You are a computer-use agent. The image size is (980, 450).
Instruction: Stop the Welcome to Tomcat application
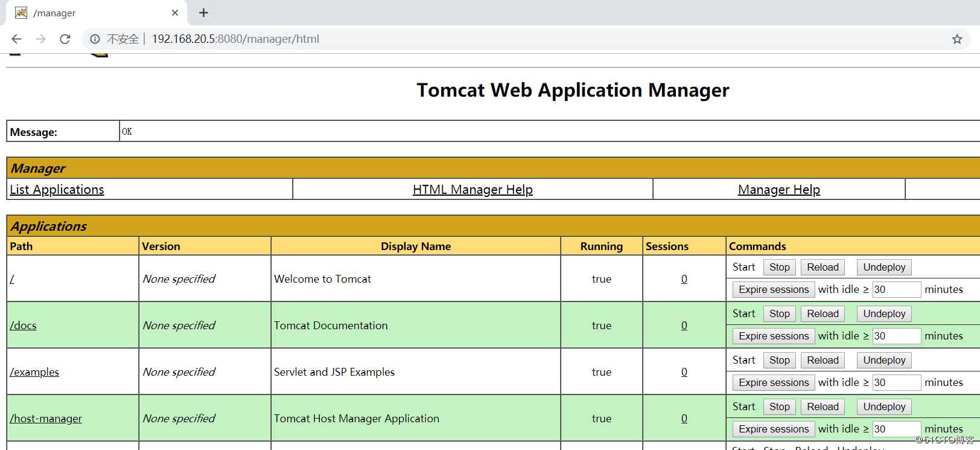pos(780,268)
